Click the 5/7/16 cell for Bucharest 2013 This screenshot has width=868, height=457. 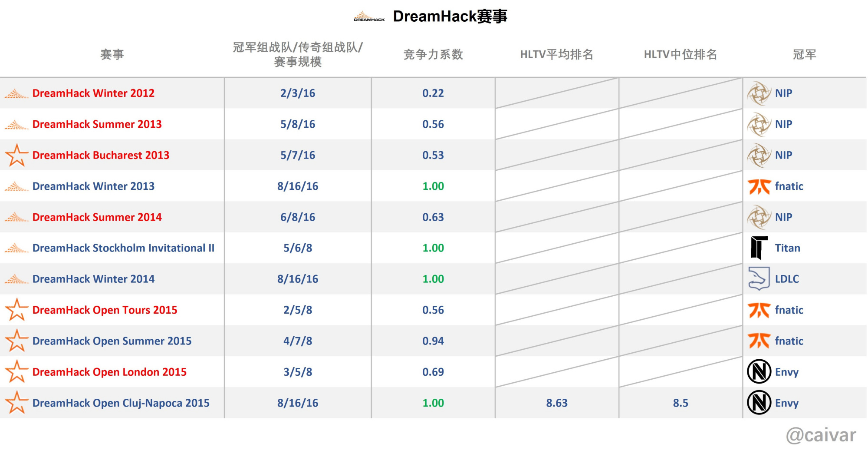click(298, 155)
